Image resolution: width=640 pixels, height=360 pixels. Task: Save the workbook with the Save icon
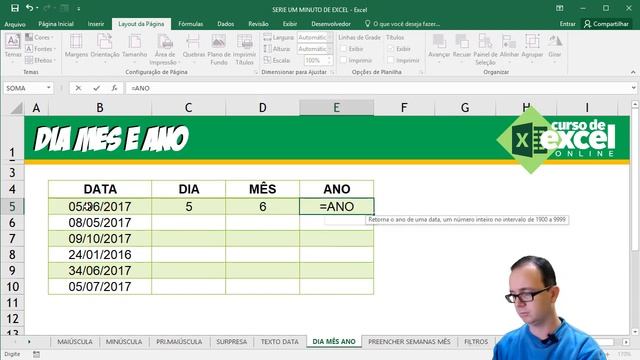(15, 8)
